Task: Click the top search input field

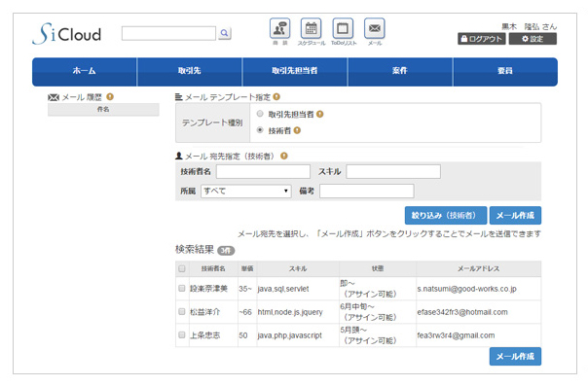Action: pos(168,33)
